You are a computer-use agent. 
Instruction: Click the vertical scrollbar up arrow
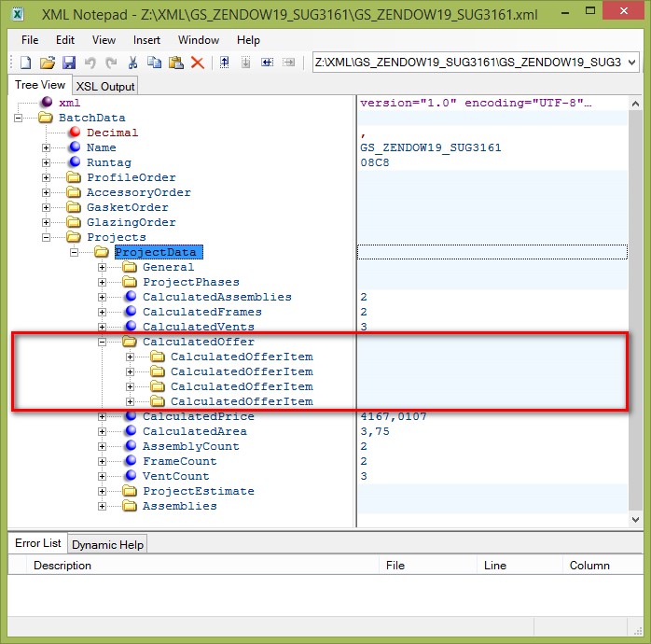[635, 104]
